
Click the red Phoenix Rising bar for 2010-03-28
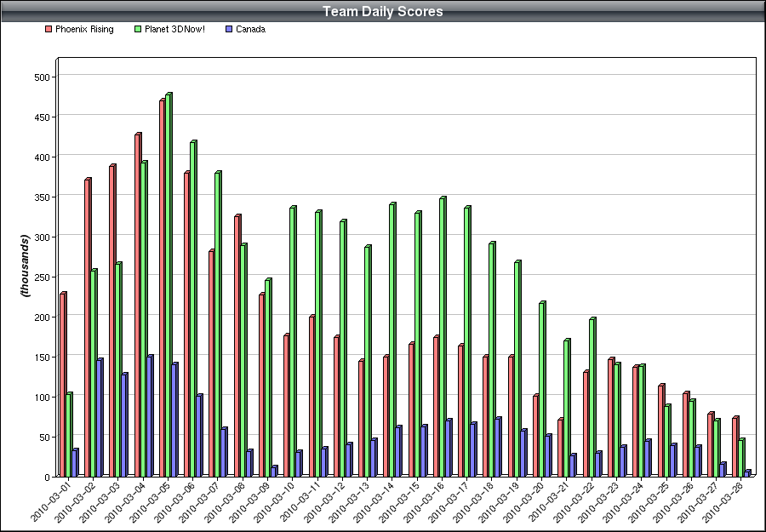point(735,447)
